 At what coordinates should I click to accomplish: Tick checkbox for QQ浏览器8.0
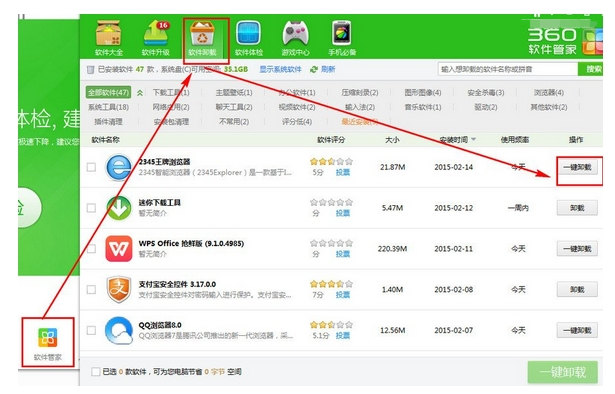[x=91, y=330]
